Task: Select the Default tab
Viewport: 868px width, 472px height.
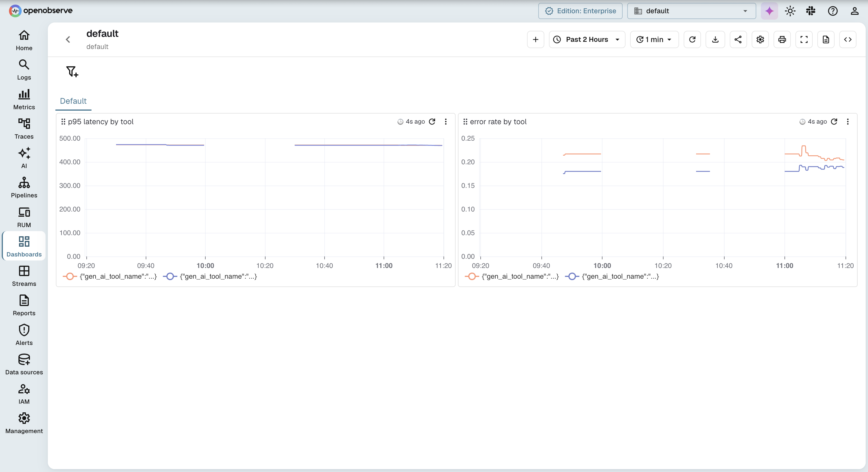Action: click(73, 101)
